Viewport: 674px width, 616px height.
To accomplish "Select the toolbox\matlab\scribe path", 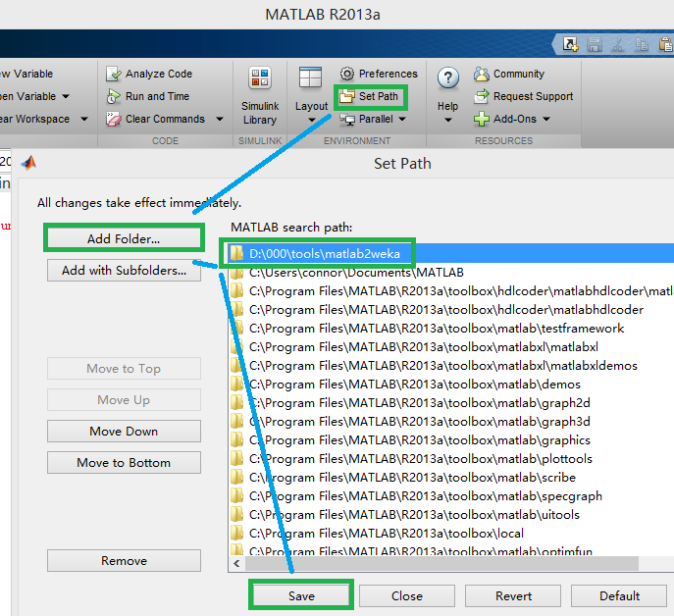I will click(x=451, y=477).
